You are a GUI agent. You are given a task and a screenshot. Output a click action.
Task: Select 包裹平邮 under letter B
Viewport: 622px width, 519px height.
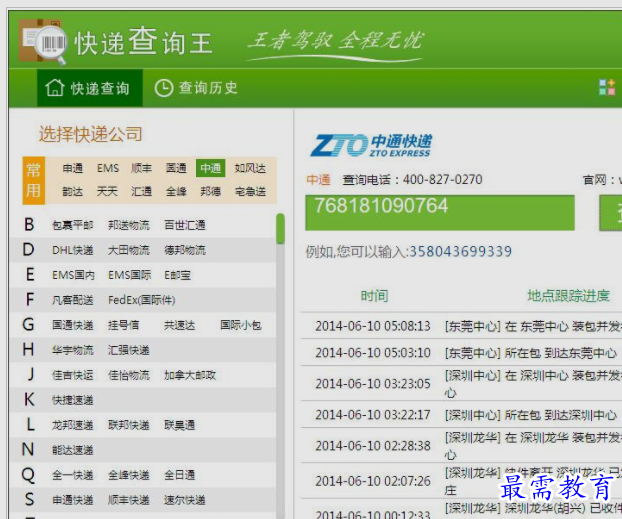[x=73, y=225]
